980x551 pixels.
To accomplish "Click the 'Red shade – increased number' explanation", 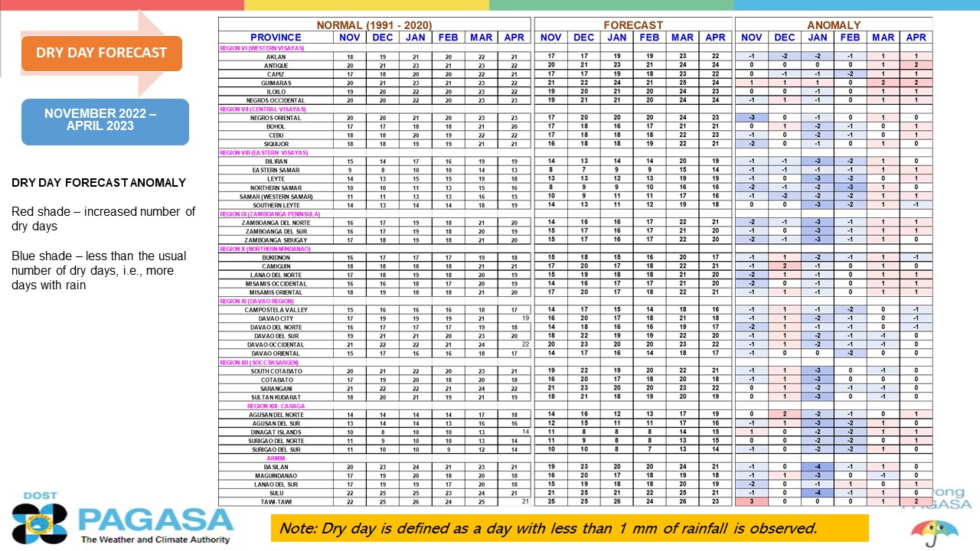I will tap(103, 218).
